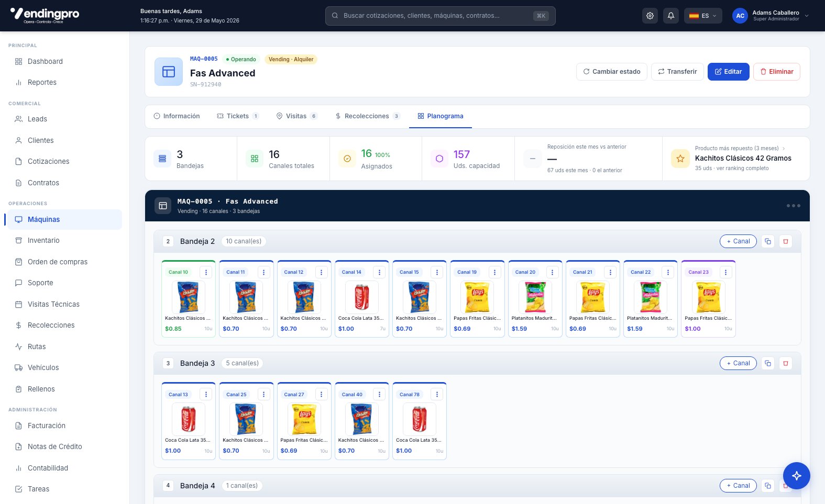Open options menu for Canal 78

click(x=437, y=395)
